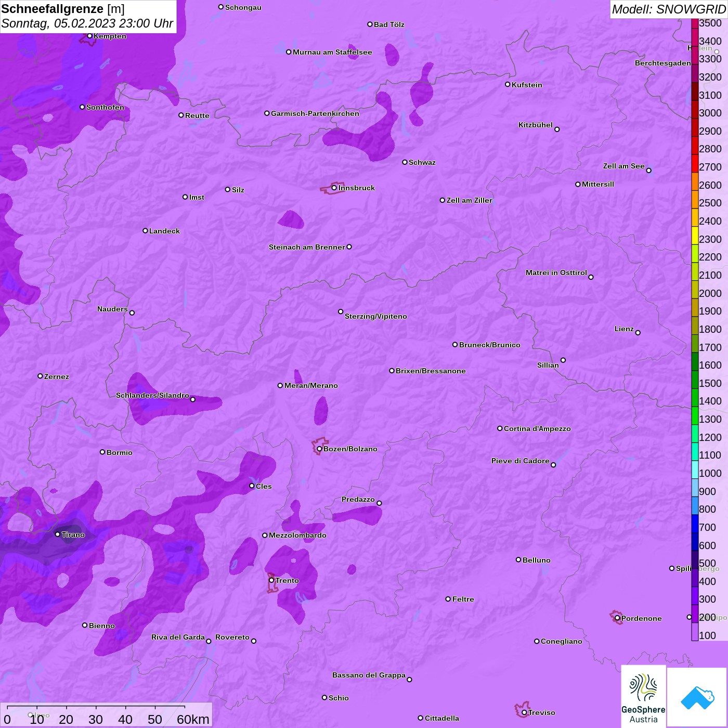Click the Sonthofen city marker
The image size is (728, 728).
pos(82,107)
